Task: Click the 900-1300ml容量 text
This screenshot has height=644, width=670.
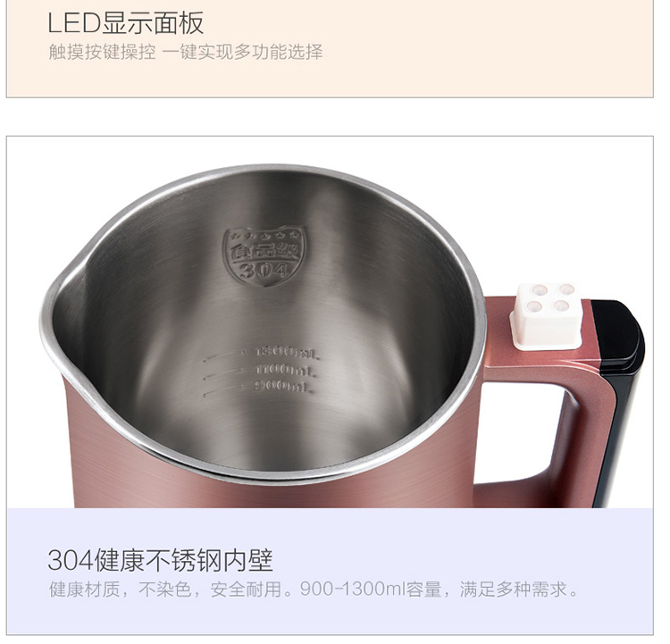Action: pyautogui.click(x=371, y=590)
